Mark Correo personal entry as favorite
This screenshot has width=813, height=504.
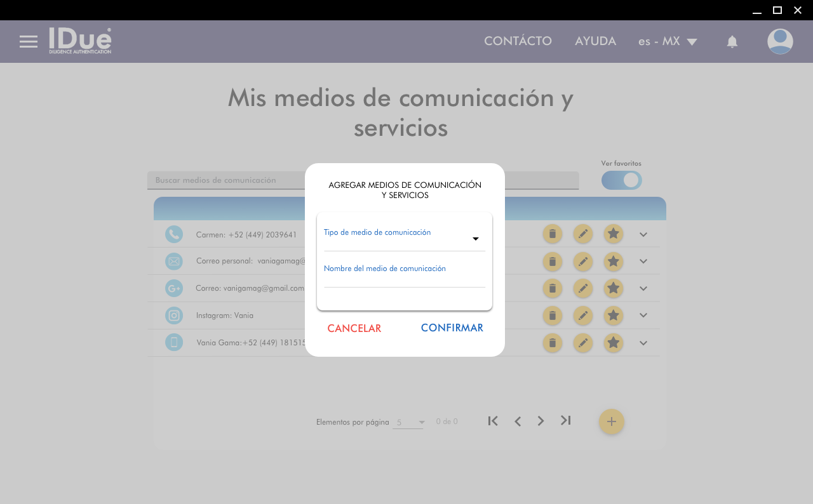click(613, 261)
